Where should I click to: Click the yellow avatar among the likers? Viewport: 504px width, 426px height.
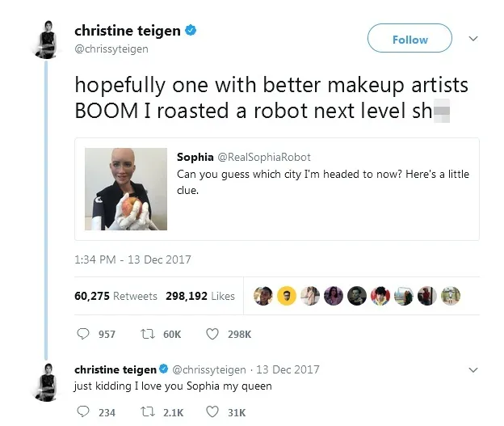coord(286,296)
